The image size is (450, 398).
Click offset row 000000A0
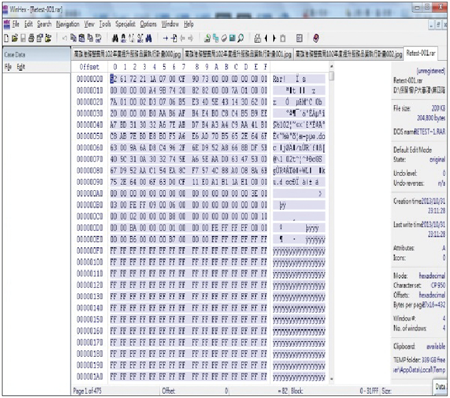90,193
